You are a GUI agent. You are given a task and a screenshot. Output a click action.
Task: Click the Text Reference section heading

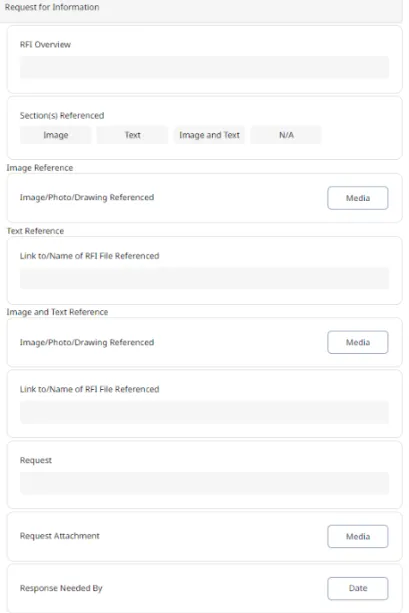pos(35,231)
